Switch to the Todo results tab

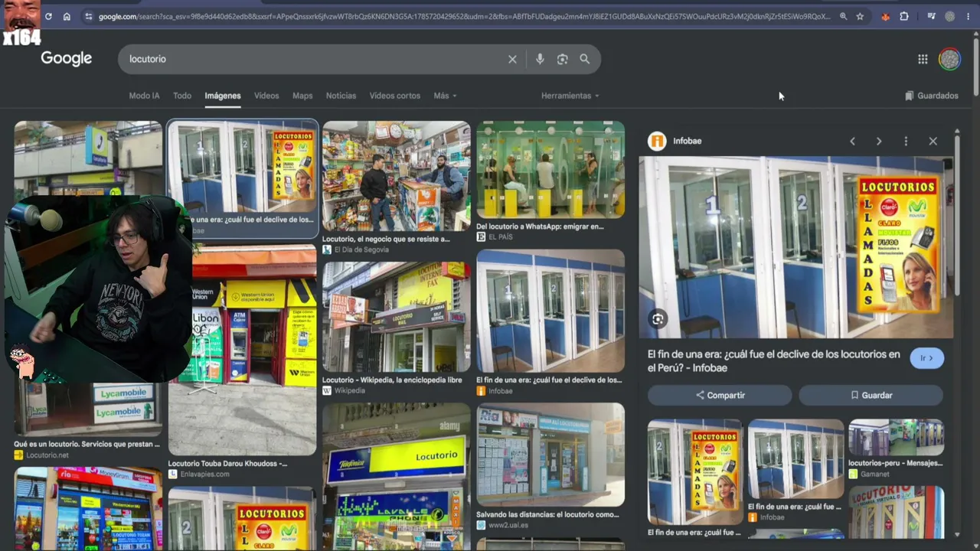pos(182,96)
